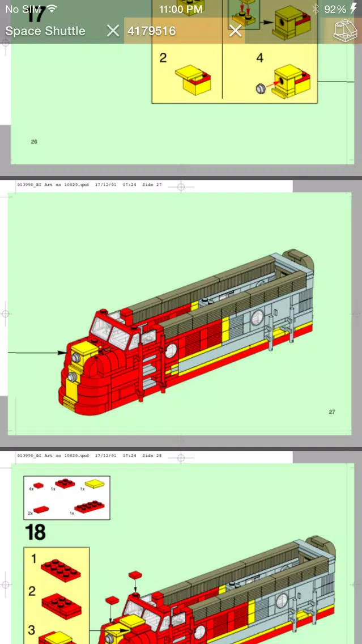
Task: Open the LEGO brick icon in header
Action: pos(345,31)
